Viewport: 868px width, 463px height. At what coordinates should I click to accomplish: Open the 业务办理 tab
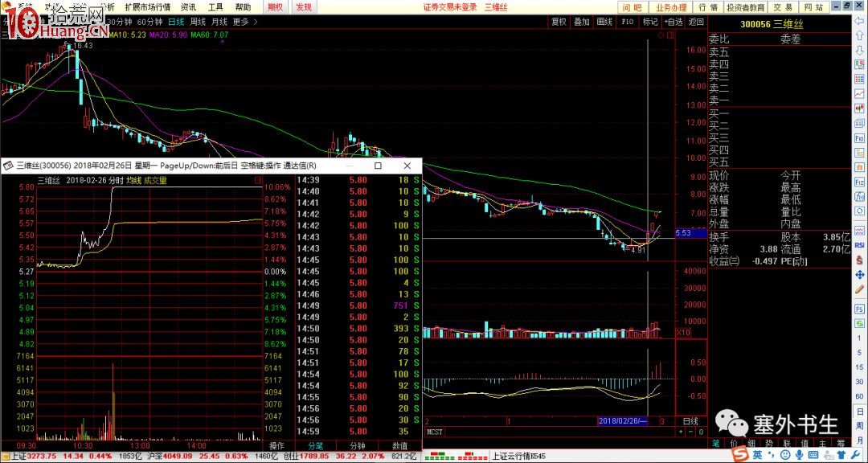tap(671, 7)
